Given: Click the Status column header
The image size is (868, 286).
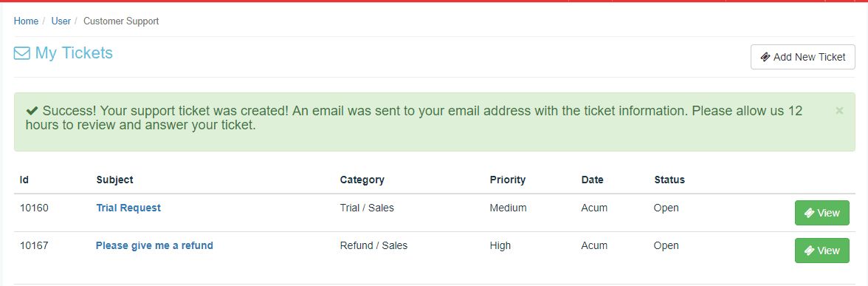Looking at the screenshot, I should pos(669,180).
